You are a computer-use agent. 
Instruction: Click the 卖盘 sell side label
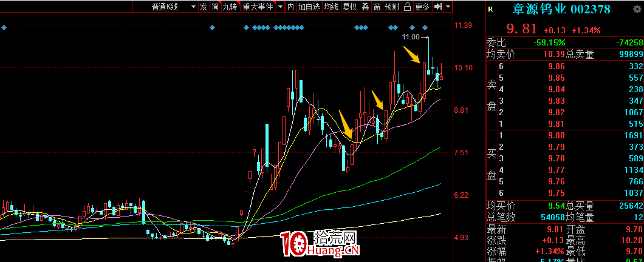click(x=492, y=95)
